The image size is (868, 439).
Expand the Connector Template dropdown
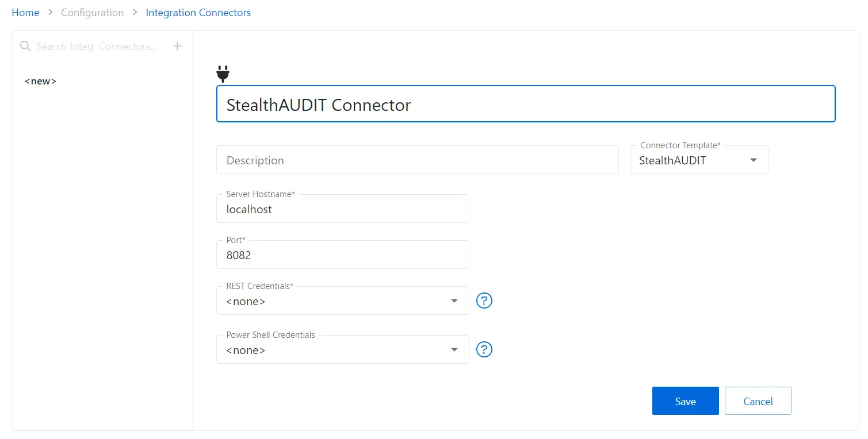(699, 160)
